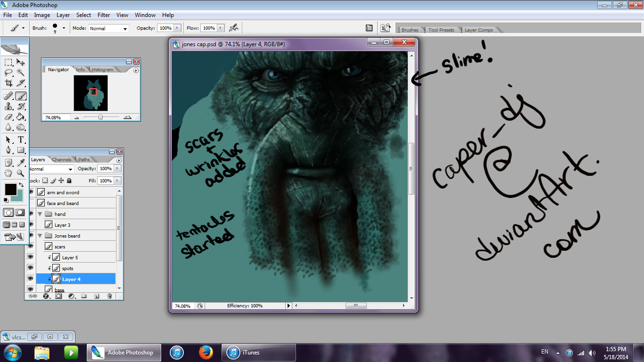Screen dimensions: 644x362
Task: Select the Clone Stamp tool
Action: pos(8,106)
